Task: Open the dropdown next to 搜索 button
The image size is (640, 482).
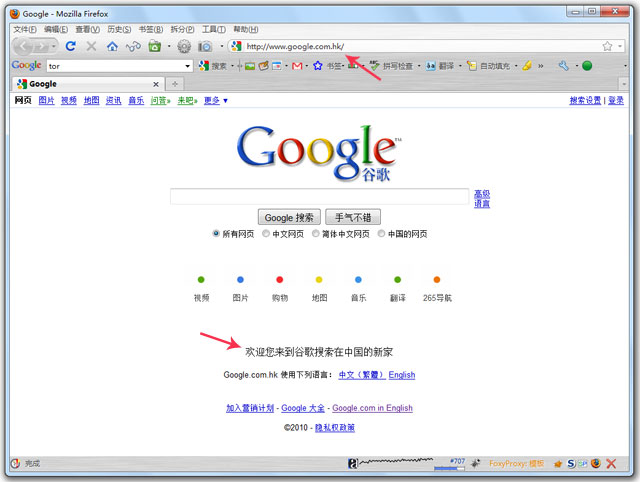Action: [x=232, y=66]
